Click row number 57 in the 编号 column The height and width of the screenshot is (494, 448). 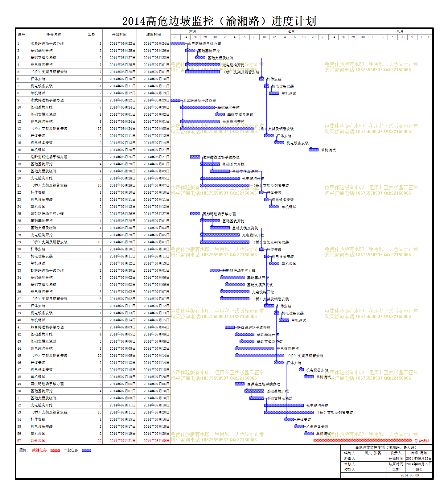pos(19,441)
